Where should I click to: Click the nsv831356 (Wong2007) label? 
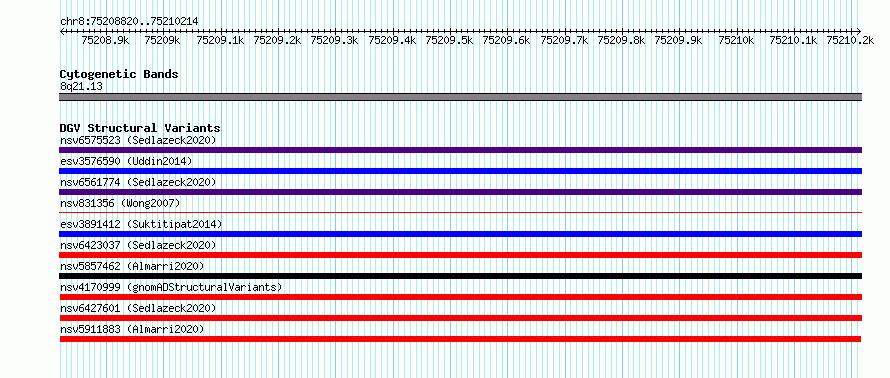(120, 203)
